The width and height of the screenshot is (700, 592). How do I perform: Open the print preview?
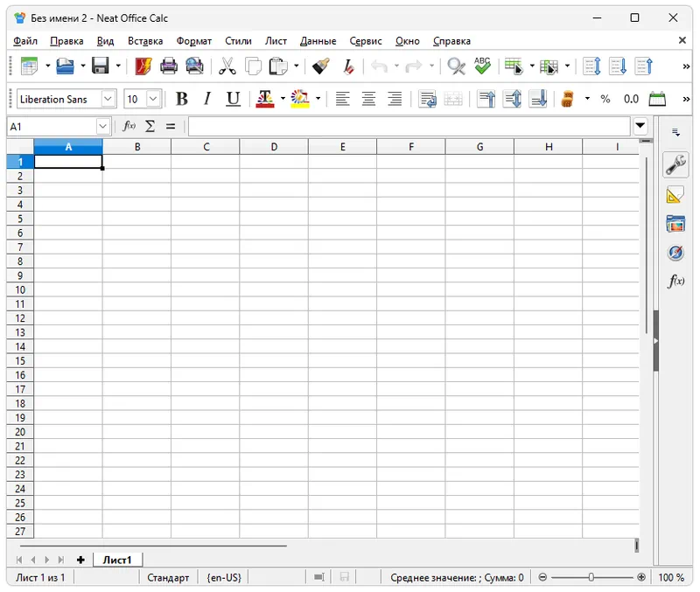(194, 66)
